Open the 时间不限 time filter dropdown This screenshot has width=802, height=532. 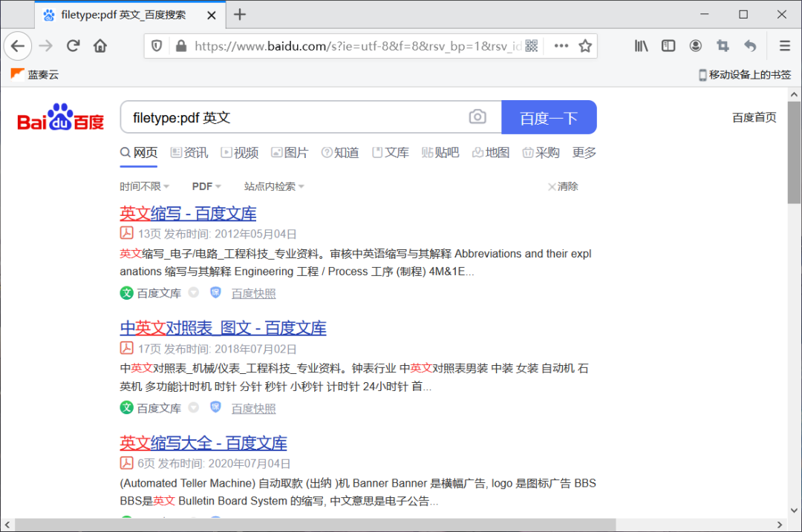tap(144, 186)
